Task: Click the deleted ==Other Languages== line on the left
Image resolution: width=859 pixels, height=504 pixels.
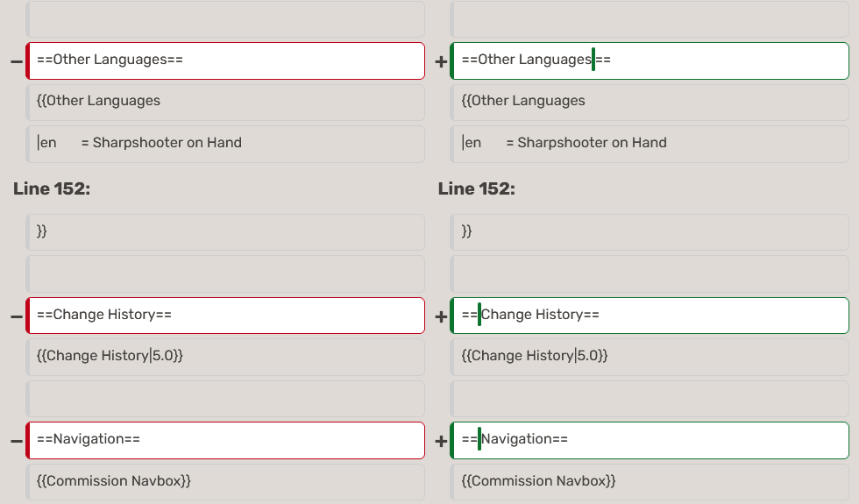Action: point(225,60)
